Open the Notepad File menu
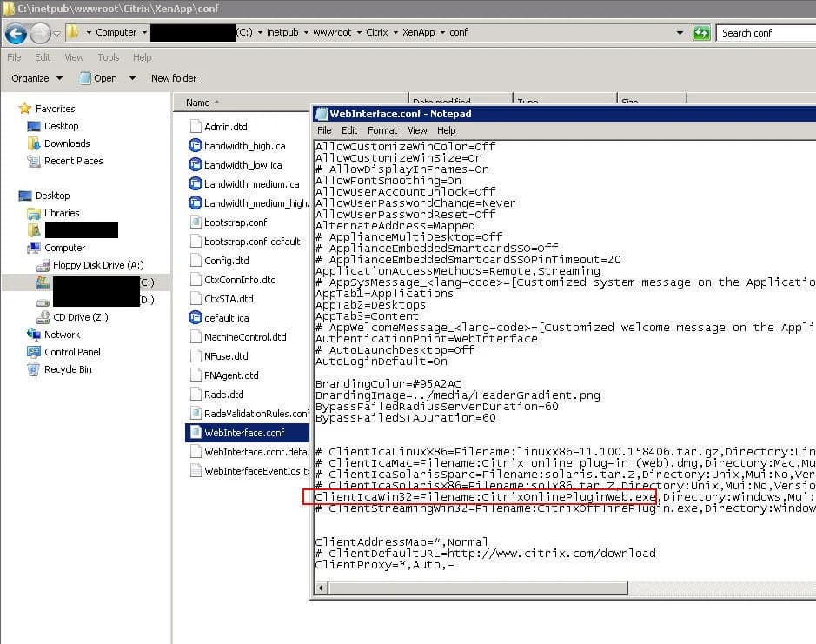This screenshot has width=816, height=644. [x=324, y=130]
